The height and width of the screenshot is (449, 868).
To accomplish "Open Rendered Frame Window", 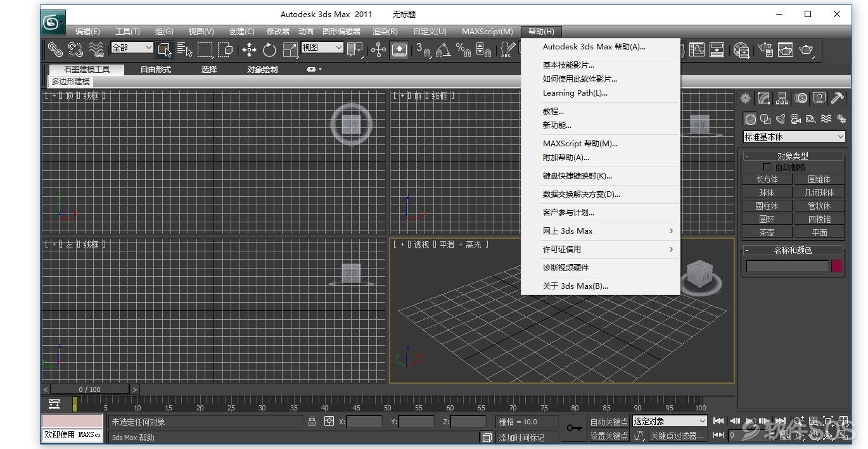I will 786,49.
